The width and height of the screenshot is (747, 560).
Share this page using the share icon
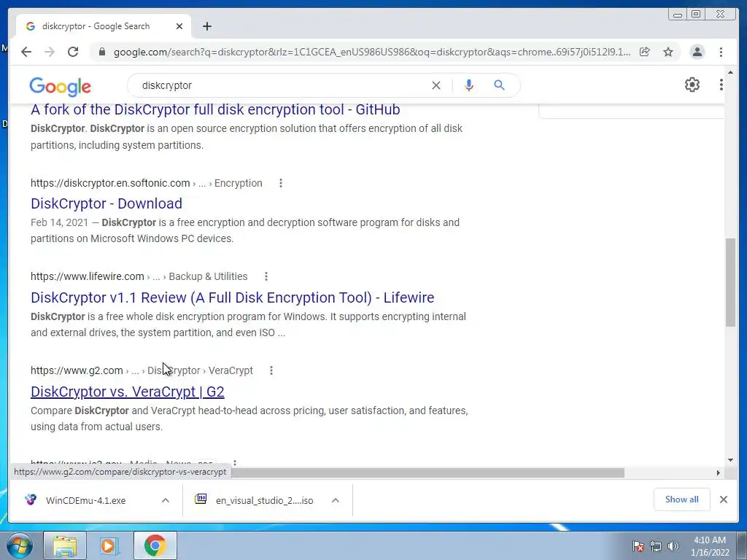tap(645, 52)
